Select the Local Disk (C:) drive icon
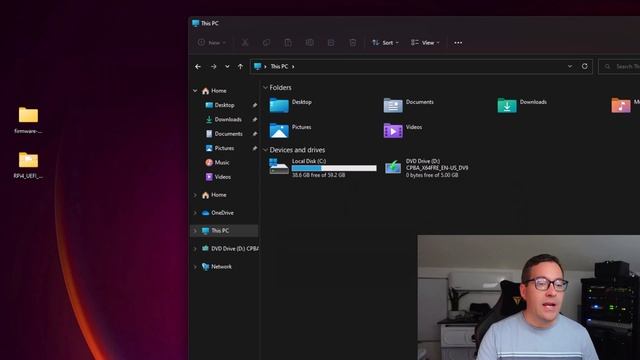 click(279, 167)
